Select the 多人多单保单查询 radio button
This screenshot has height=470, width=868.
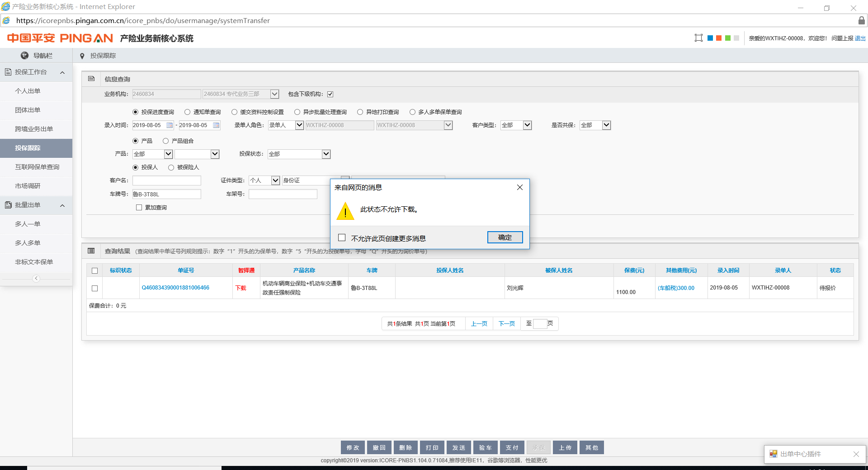(412, 112)
